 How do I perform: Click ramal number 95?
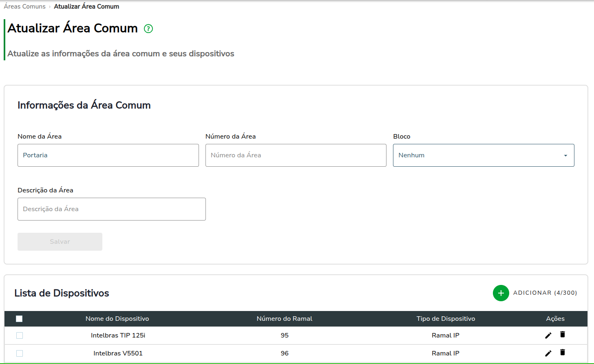coord(285,335)
